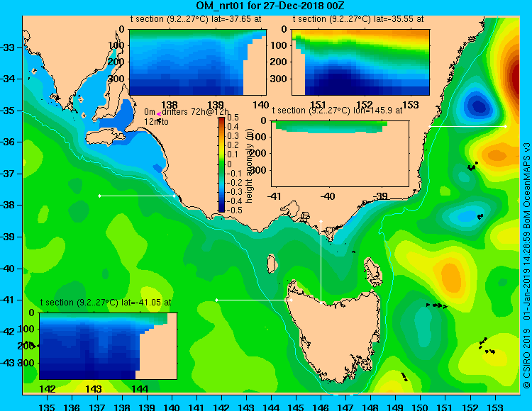Click the title OM_nrt01 for 27-Dec-2018 00Z
This screenshot has width=532, height=411.
tap(270, 6)
